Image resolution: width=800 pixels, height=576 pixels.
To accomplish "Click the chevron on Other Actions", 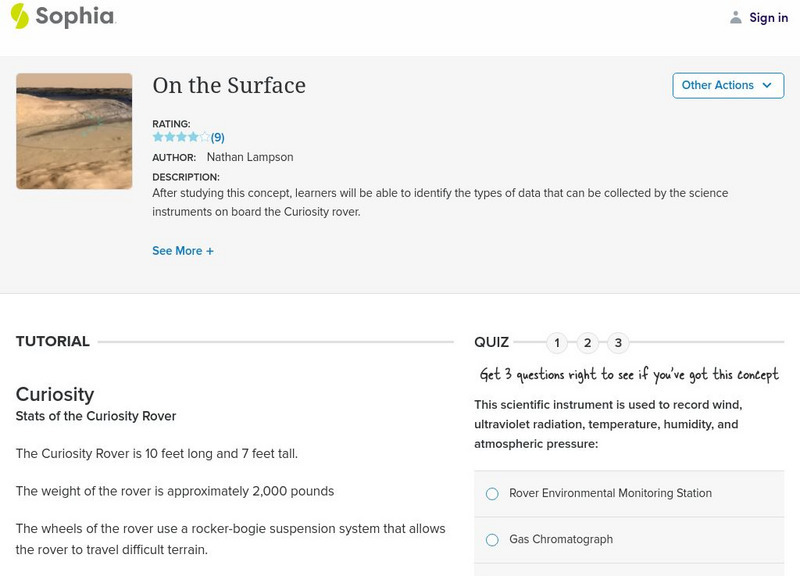I will pos(767,86).
